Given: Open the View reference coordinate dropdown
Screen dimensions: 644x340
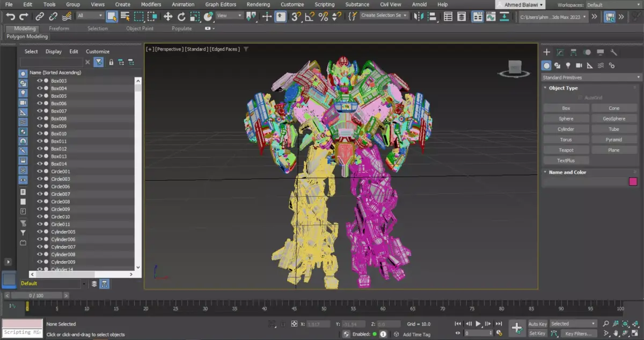Looking at the screenshot, I should coord(230,16).
